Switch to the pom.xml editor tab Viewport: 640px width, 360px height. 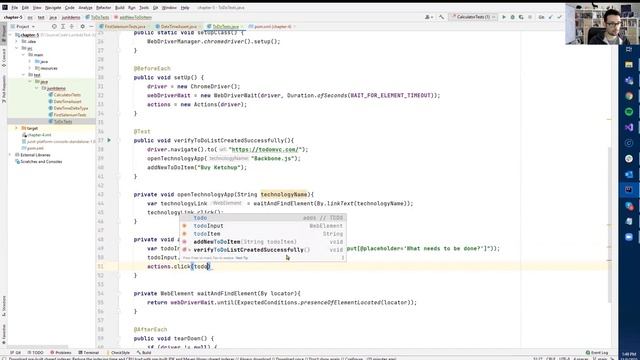pyautogui.click(x=272, y=27)
